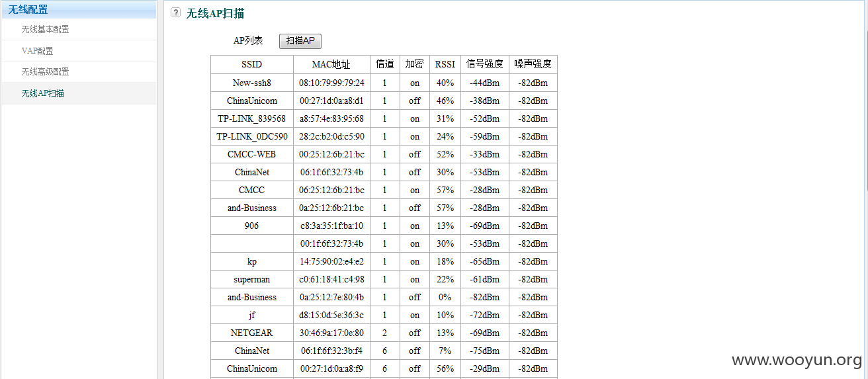Select the superman SSID cell

(252, 279)
